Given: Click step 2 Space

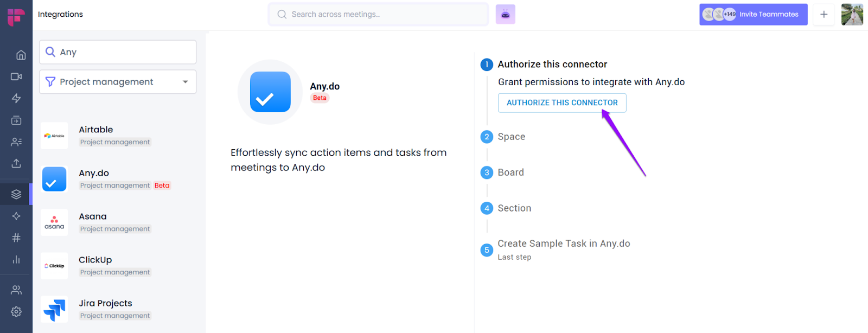Looking at the screenshot, I should pos(503,137).
